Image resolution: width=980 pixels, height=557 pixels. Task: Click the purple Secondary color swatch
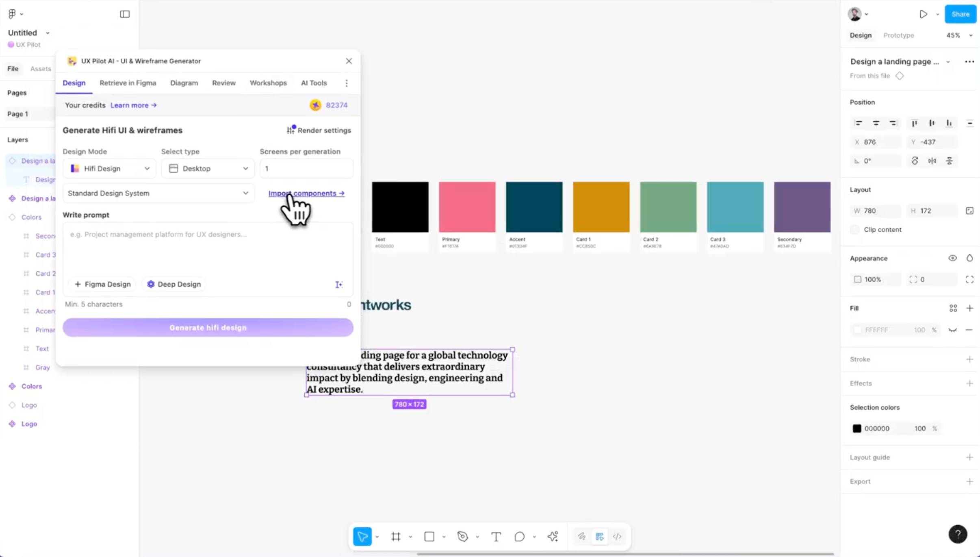click(x=802, y=207)
